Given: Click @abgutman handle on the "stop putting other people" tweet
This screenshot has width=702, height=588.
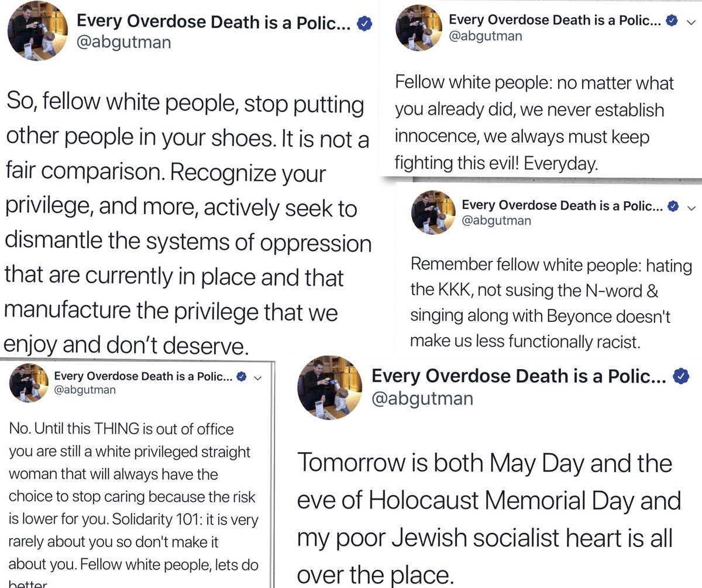Looking at the screenshot, I should (124, 43).
